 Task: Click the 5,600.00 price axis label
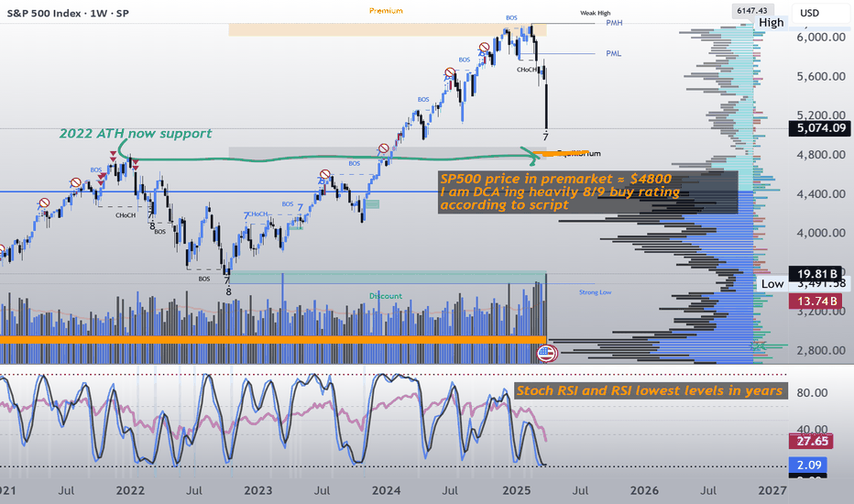pyautogui.click(x=821, y=76)
